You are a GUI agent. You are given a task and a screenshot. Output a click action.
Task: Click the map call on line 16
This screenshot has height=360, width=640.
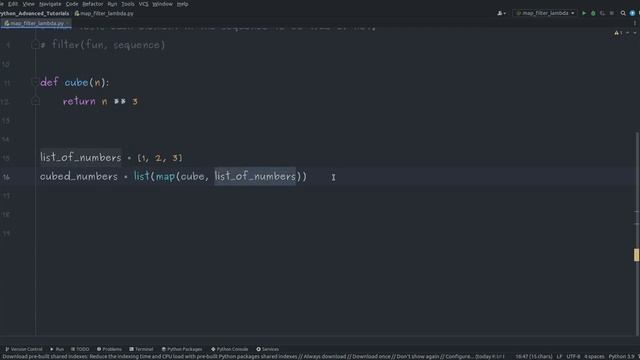tap(165, 177)
